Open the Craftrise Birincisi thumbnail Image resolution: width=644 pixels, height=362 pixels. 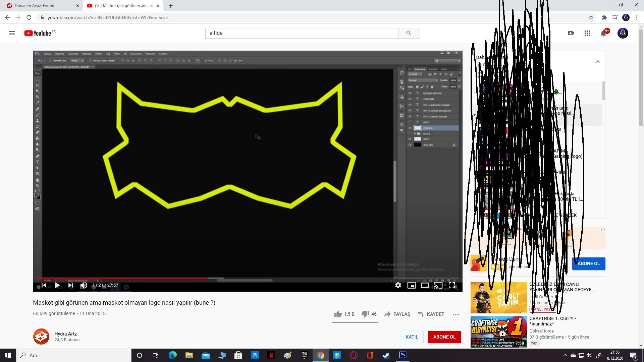[x=498, y=332]
